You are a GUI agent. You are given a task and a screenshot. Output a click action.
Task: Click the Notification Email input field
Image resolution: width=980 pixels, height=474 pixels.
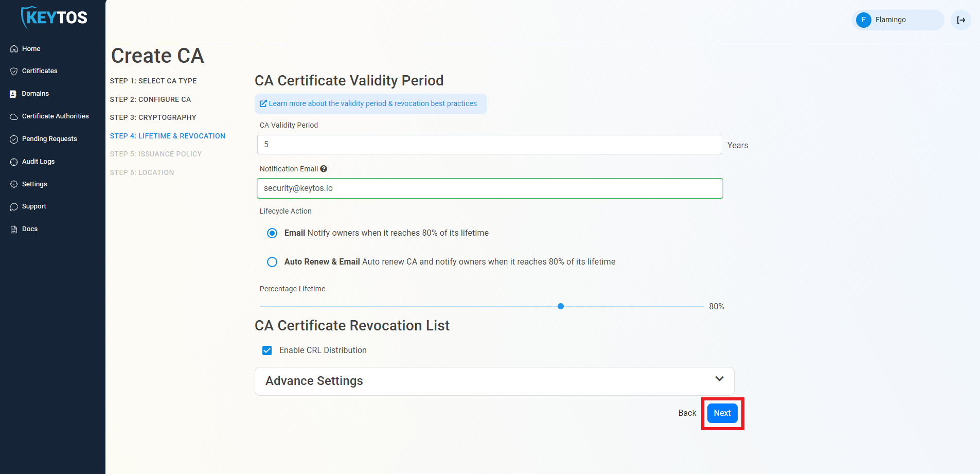click(x=490, y=188)
